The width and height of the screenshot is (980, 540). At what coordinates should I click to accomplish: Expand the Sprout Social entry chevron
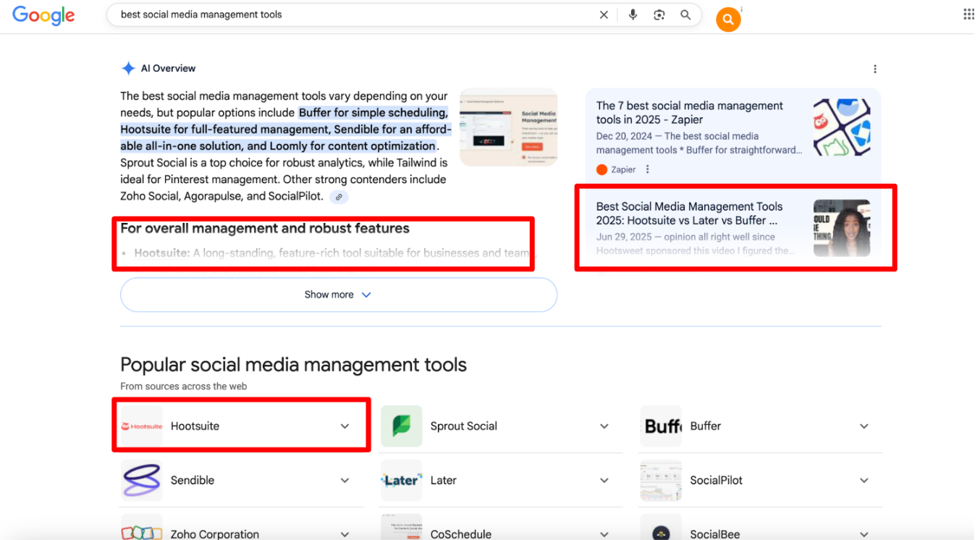coord(604,426)
